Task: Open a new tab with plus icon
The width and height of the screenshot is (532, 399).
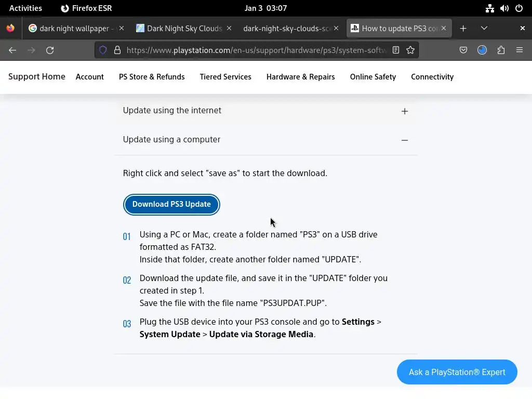Action: click(x=463, y=28)
